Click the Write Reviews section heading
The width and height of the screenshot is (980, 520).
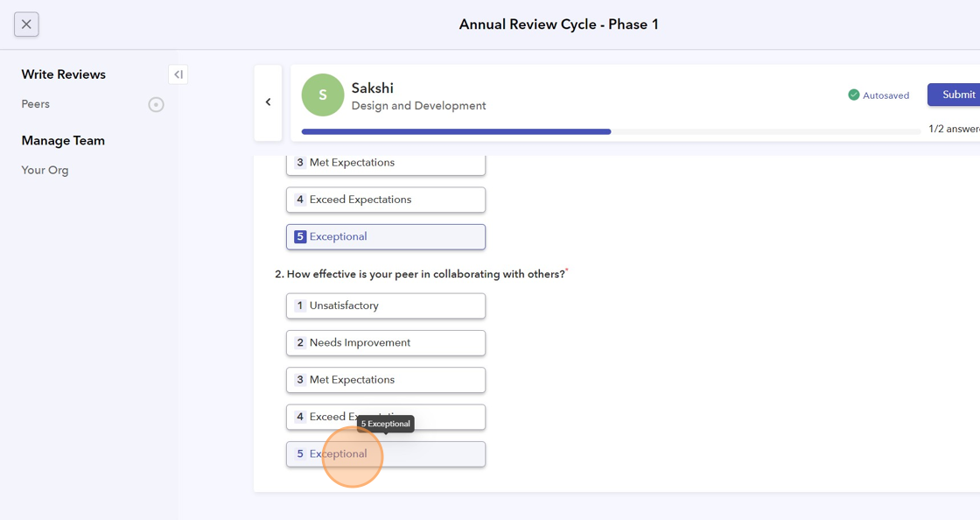coord(64,74)
